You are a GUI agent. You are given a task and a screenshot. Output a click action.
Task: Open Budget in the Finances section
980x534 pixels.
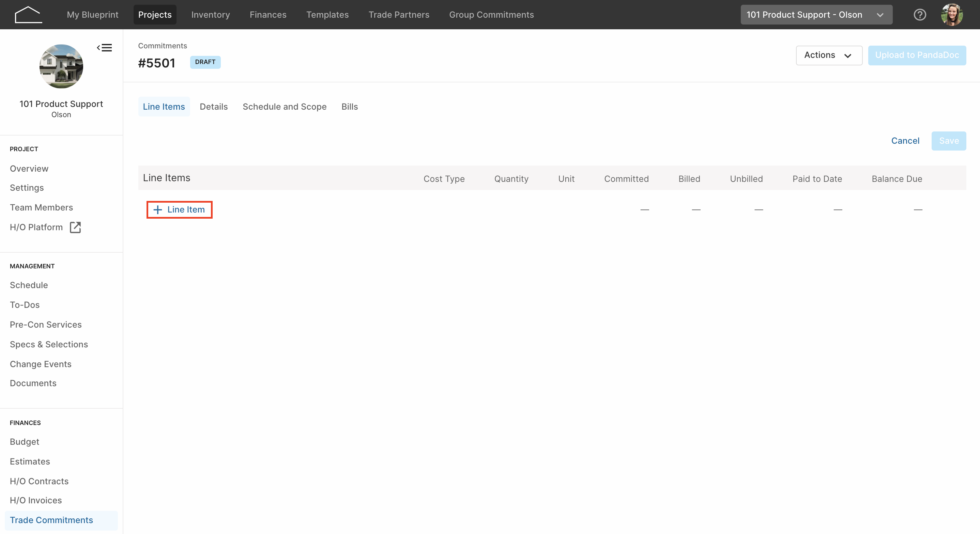(24, 442)
